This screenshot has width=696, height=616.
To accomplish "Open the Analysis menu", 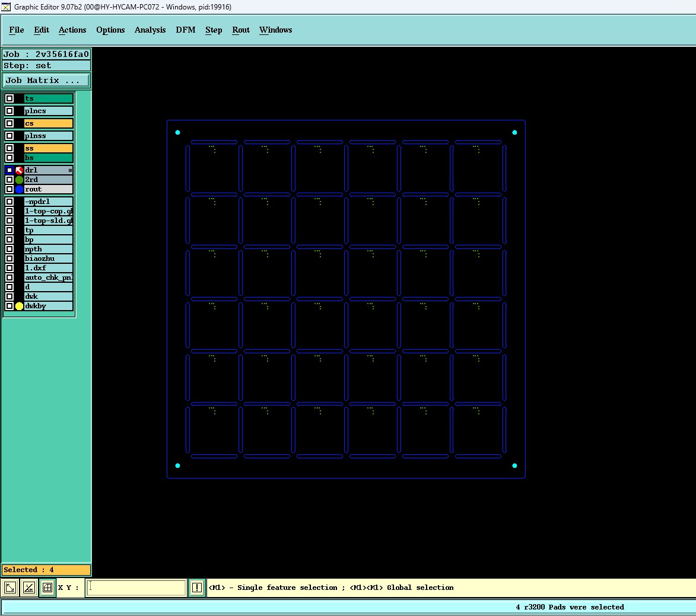I will coord(150,30).
